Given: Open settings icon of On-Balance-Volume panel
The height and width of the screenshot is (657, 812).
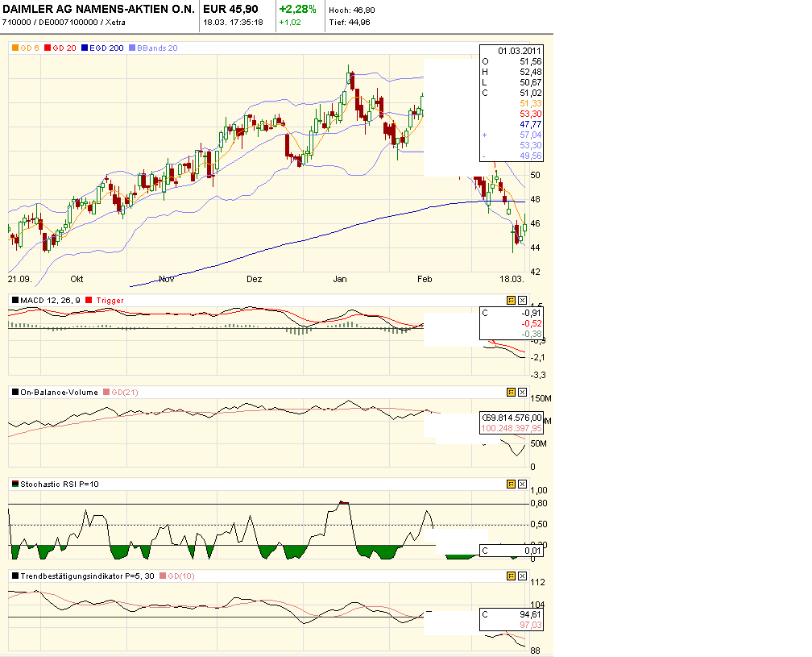Looking at the screenshot, I should click(x=511, y=393).
